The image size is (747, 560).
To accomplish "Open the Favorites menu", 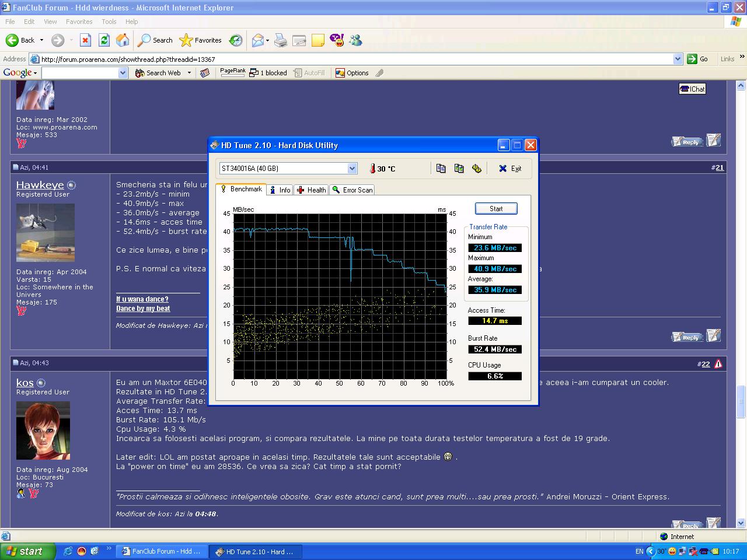I will pos(79,22).
